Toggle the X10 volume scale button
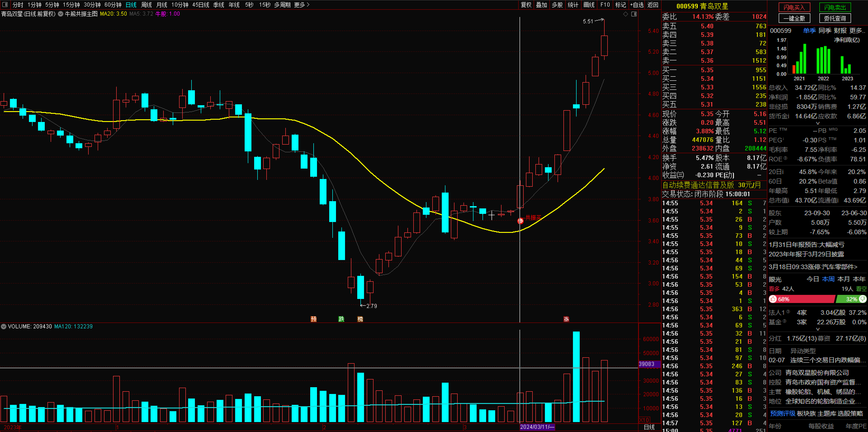Screen dimensions: 868x432 tap(644, 420)
